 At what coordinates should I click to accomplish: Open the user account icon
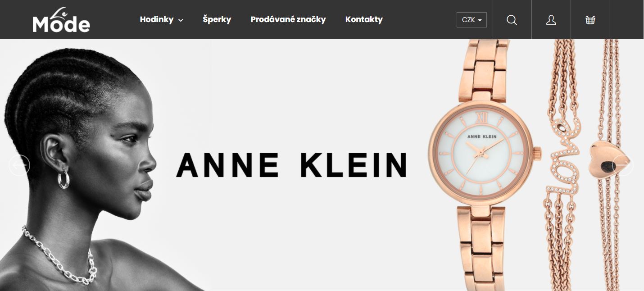(551, 20)
